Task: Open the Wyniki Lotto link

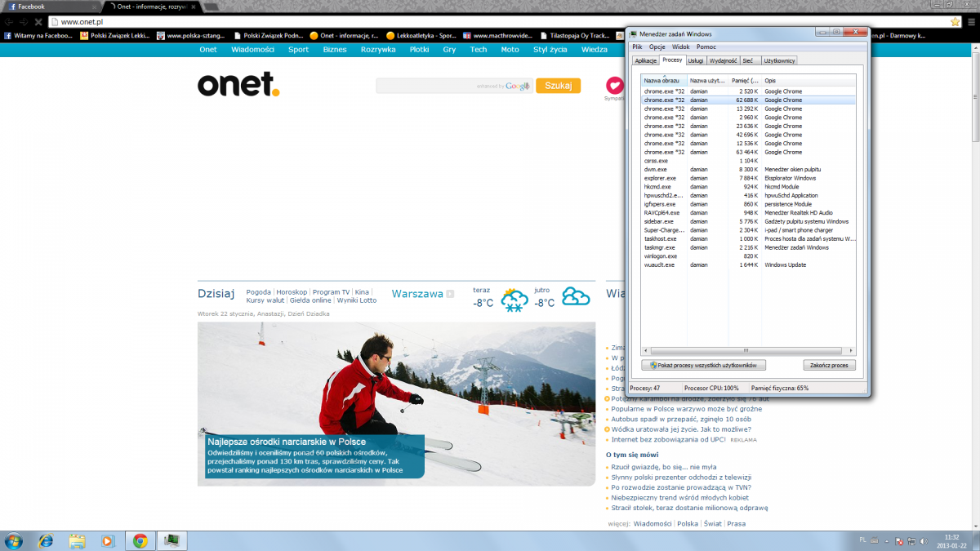Action: (357, 300)
